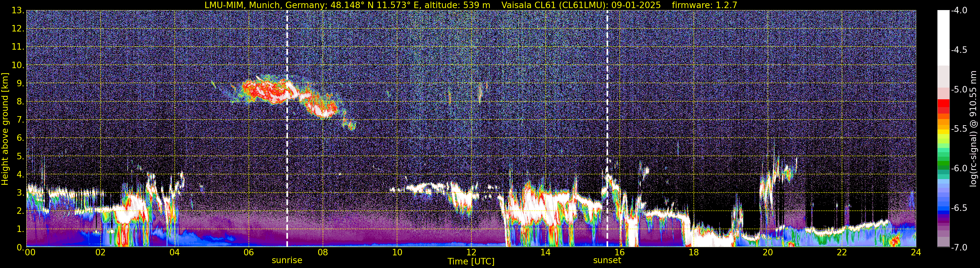This screenshot has width=980, height=268.
Task: Select the 'Time [UTC]' axis label
Action: (x=471, y=262)
